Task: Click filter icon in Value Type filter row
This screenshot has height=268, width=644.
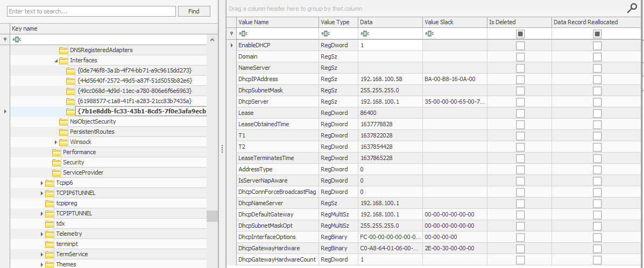Action: [324, 34]
